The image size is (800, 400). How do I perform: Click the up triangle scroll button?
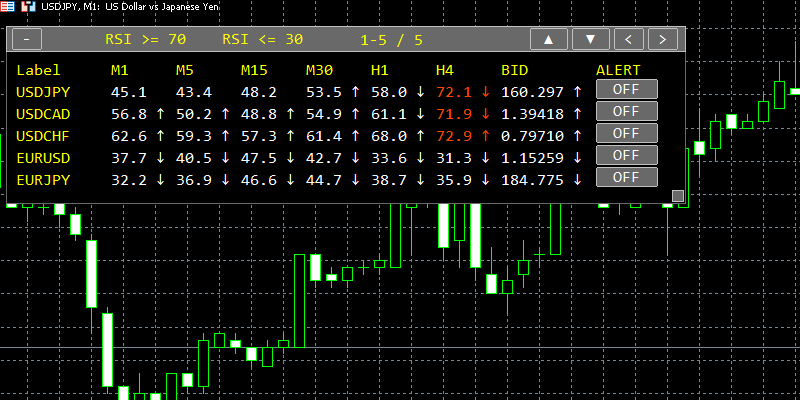(549, 39)
